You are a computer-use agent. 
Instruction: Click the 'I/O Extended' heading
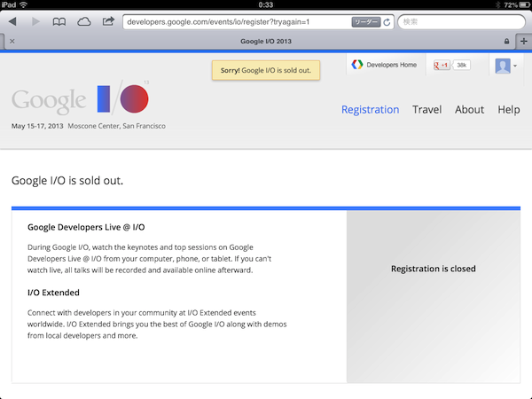(x=53, y=293)
